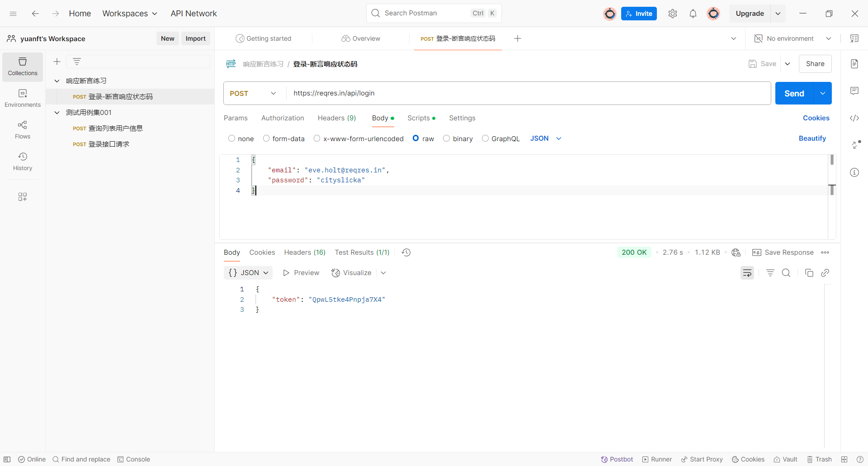Click the link icon in response toolbar
Image resolution: width=868 pixels, height=466 pixels.
click(x=825, y=273)
